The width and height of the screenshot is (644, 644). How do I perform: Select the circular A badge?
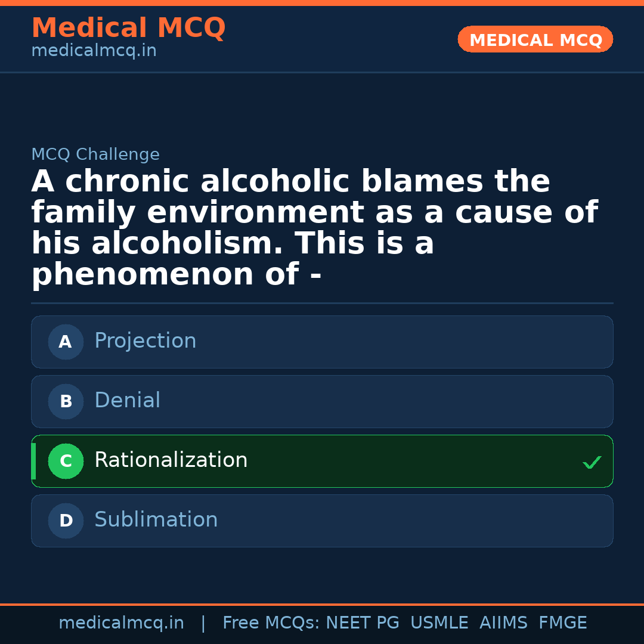(66, 342)
